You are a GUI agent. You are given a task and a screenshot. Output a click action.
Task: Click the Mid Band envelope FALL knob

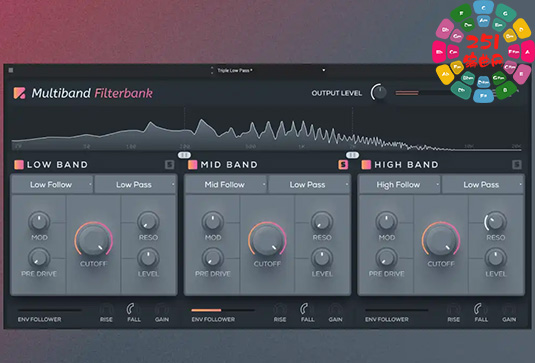307,309
